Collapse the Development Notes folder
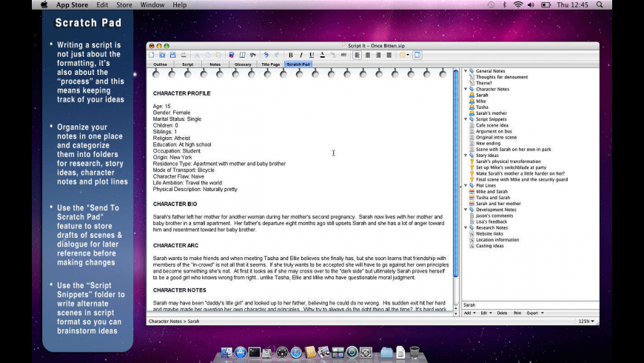644x363 pixels. (x=466, y=210)
